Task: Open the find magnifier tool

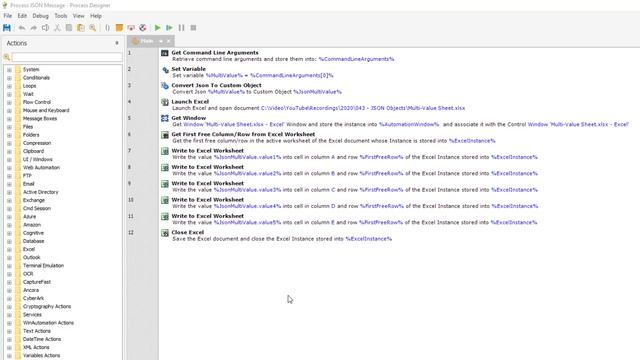Action: pyautogui.click(x=93, y=28)
